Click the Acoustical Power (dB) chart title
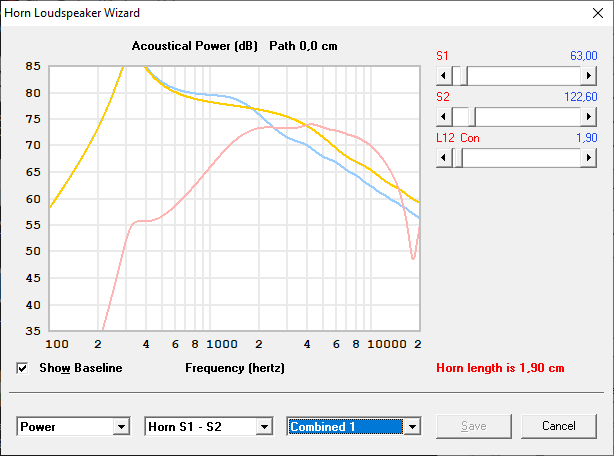This screenshot has height=456, width=614. pos(195,46)
